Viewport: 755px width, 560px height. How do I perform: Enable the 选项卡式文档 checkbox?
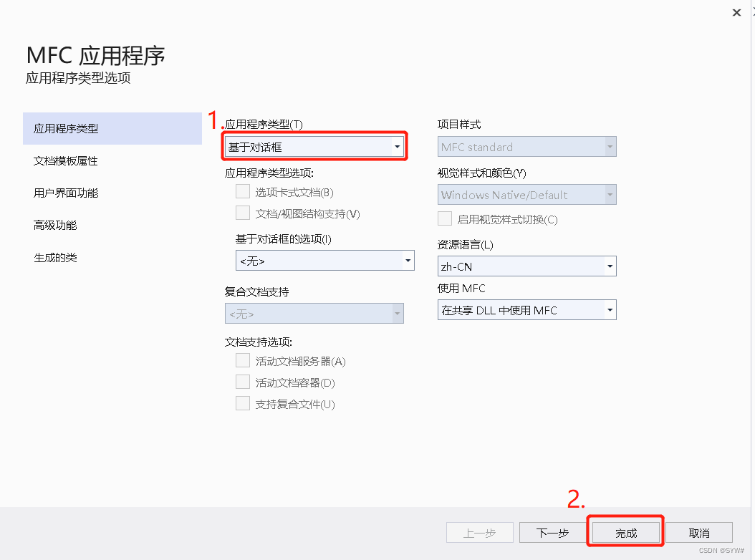(243, 191)
